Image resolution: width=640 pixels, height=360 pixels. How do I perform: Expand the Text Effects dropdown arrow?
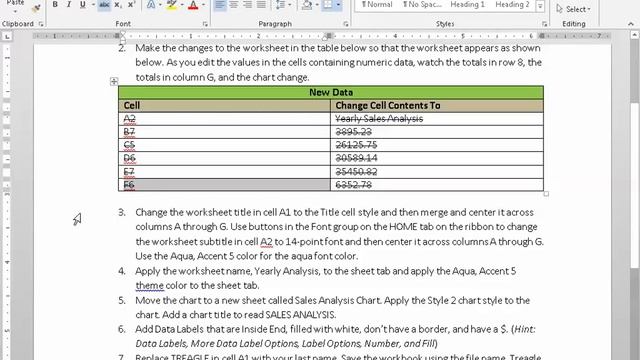160,4
